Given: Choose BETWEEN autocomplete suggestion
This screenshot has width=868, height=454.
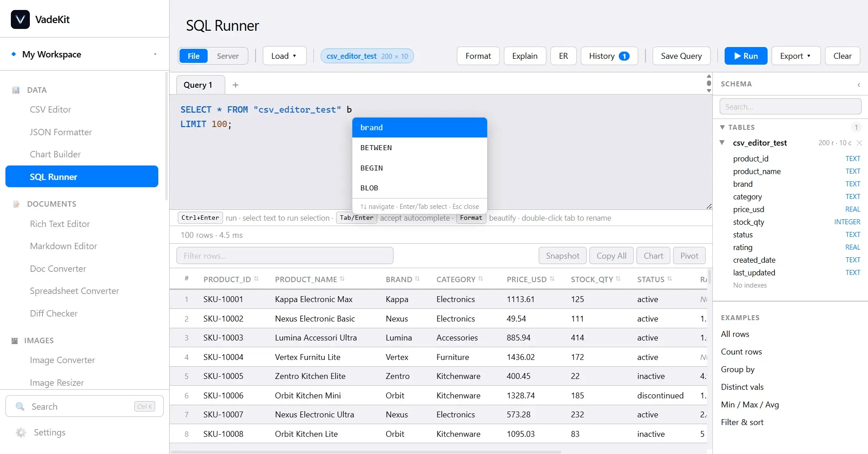Looking at the screenshot, I should [419, 148].
